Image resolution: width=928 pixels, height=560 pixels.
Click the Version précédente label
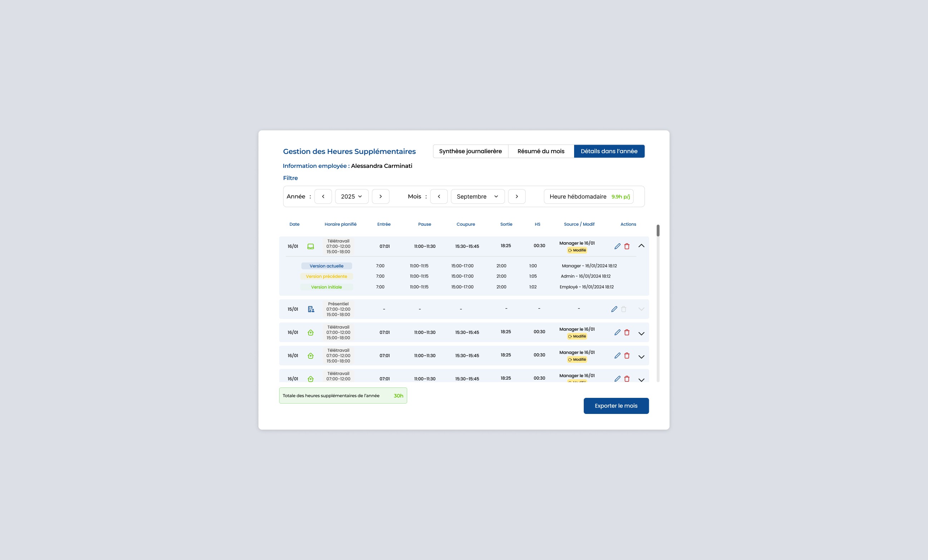(326, 276)
